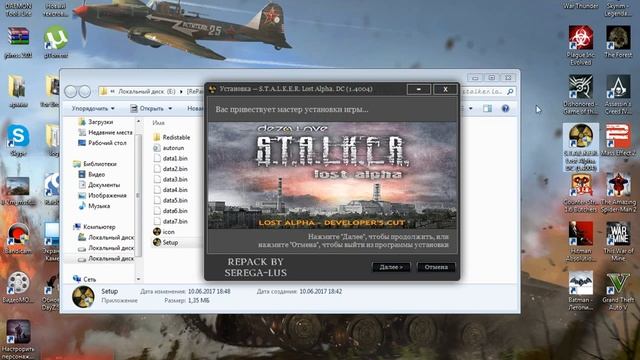This screenshot has width=640, height=360.
Task: Select the autorun file
Action: 169,148
